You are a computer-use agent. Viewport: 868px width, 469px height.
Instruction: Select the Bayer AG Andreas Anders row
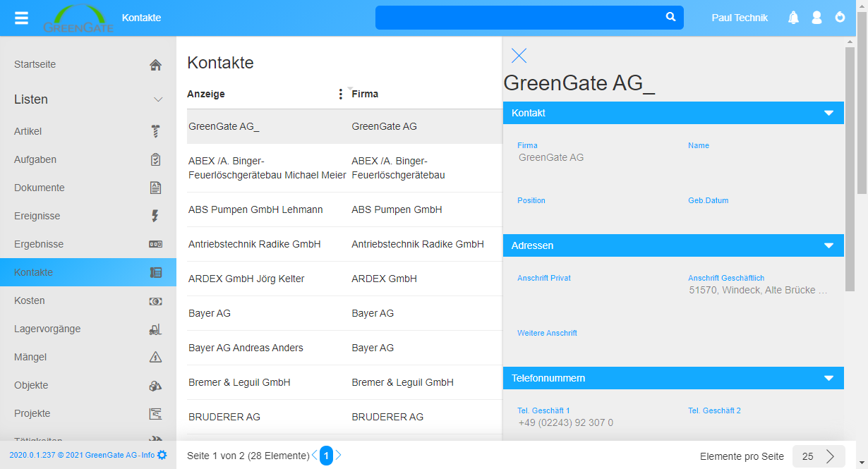tap(344, 348)
